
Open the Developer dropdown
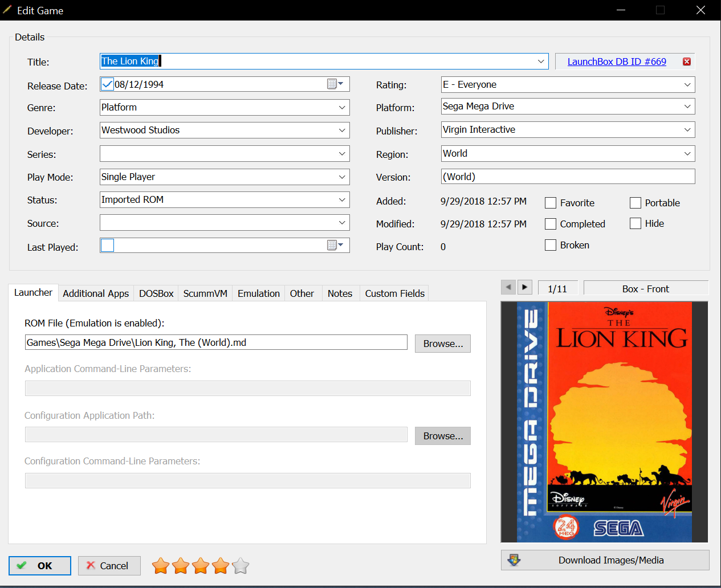click(x=342, y=130)
